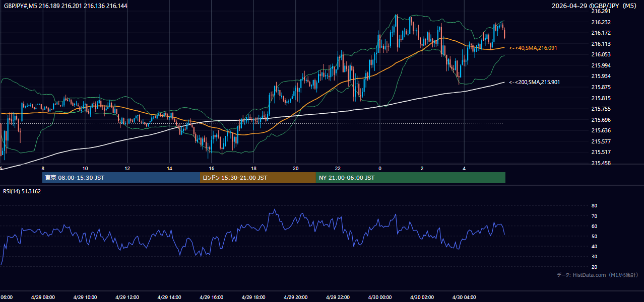The image size is (644, 302).
Task: Click bottom date label 4/30 00:00
Action: point(379,297)
